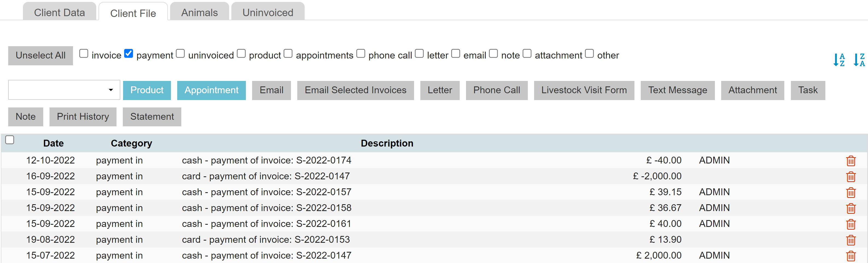Delete payment for invoice S-2022-0161
This screenshot has height=263, width=868.
(850, 224)
